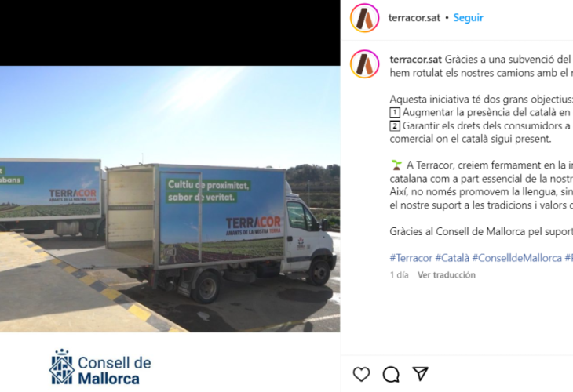Screen dimensions: 573x392
Task: Open the '1 día' post timestamp
Action: click(x=399, y=275)
